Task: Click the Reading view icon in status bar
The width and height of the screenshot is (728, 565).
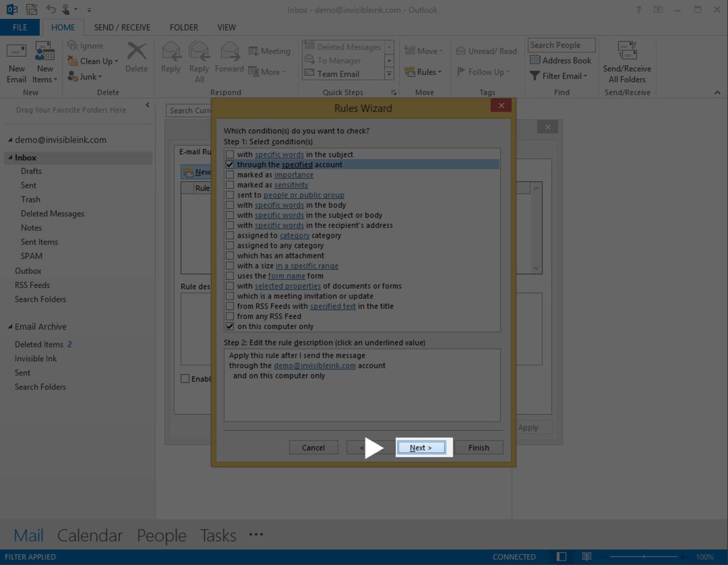Action: (586, 557)
